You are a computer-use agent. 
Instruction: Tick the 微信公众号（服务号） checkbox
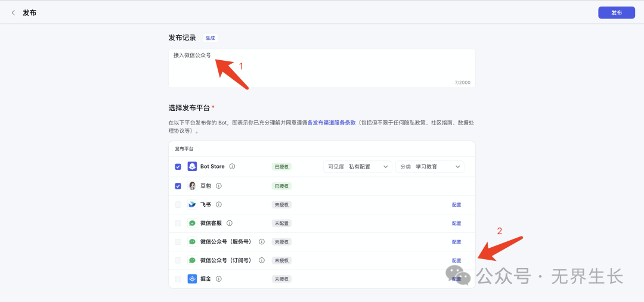coord(178,242)
